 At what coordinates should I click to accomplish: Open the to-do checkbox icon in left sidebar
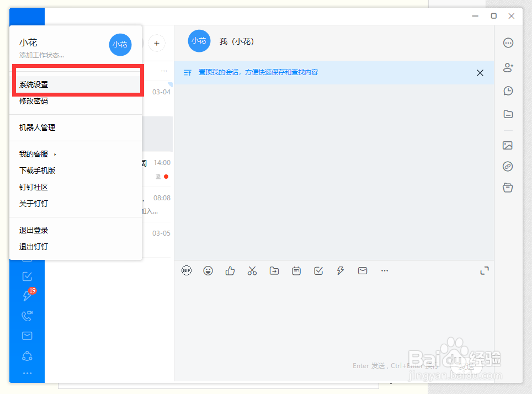tap(27, 276)
